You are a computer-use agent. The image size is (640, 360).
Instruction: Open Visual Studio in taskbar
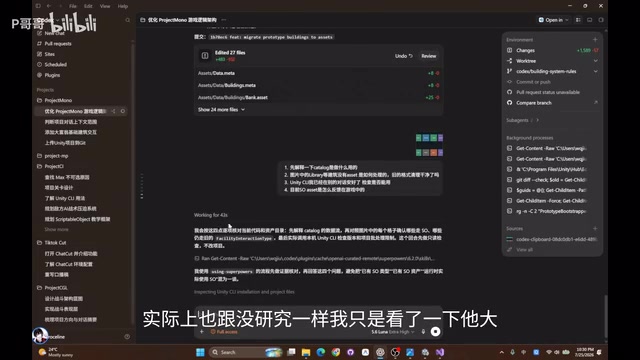(x=440, y=352)
